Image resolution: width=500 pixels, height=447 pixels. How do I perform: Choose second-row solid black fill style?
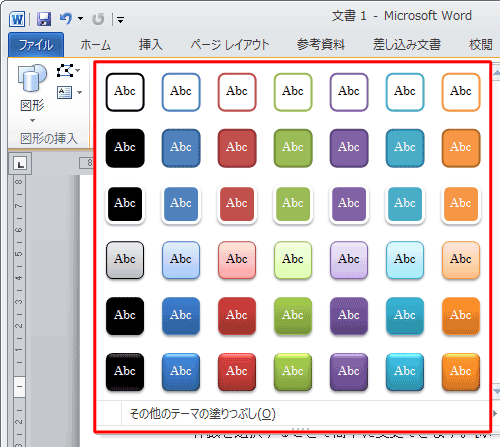pyautogui.click(x=125, y=148)
